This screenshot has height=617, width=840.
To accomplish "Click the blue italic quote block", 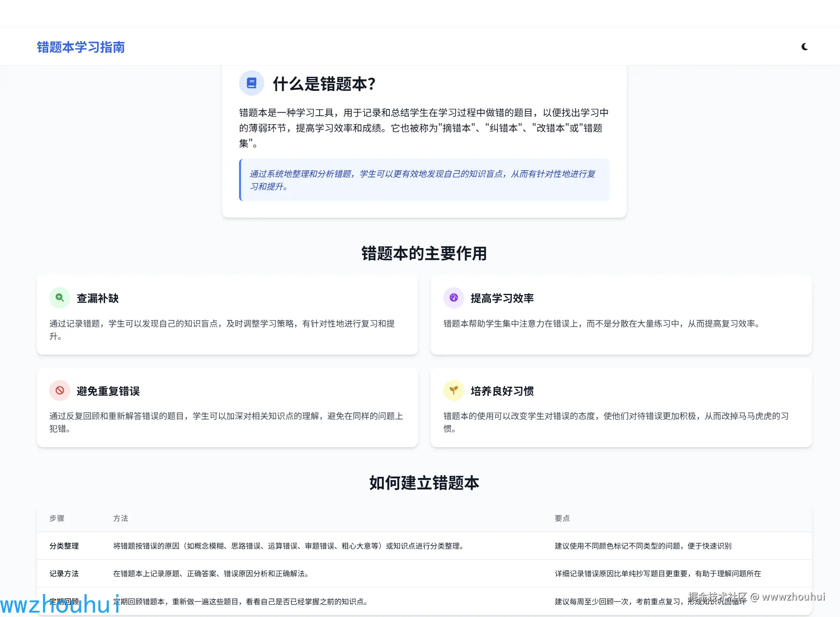I will tap(424, 180).
